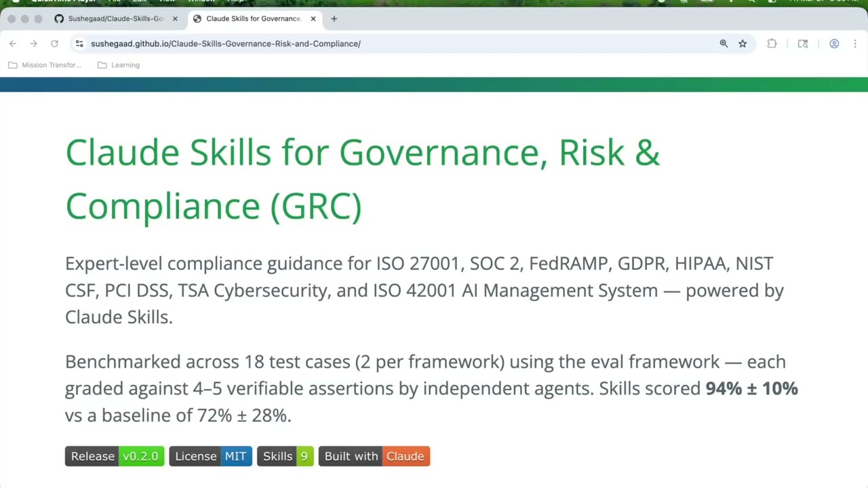Click the bold "94% ± 10%" score text
Image resolution: width=868 pixels, height=488 pixels.
click(x=751, y=388)
